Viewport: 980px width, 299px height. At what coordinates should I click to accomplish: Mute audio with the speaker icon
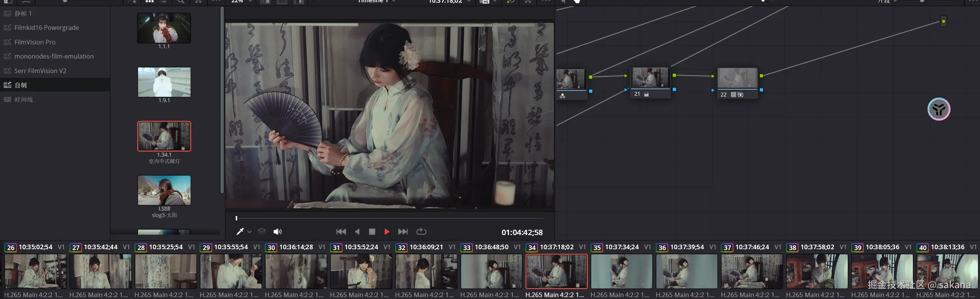pyautogui.click(x=277, y=232)
